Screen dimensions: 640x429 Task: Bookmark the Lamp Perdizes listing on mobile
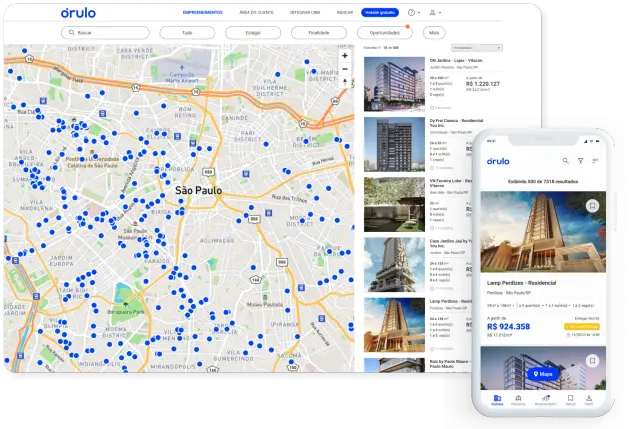point(592,206)
